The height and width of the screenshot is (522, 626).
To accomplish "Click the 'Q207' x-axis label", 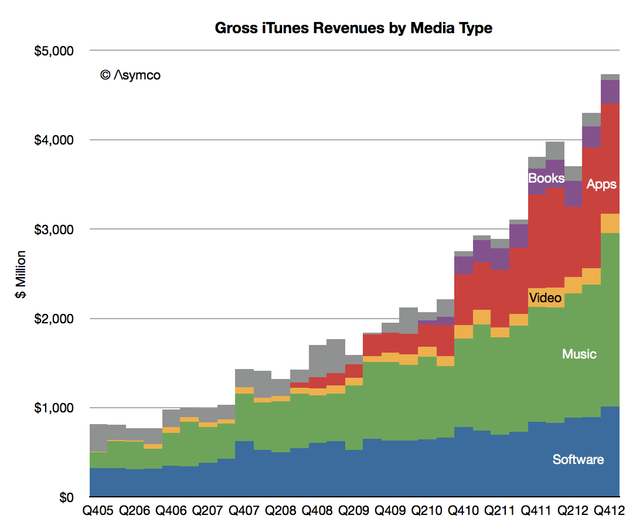I will click(207, 510).
